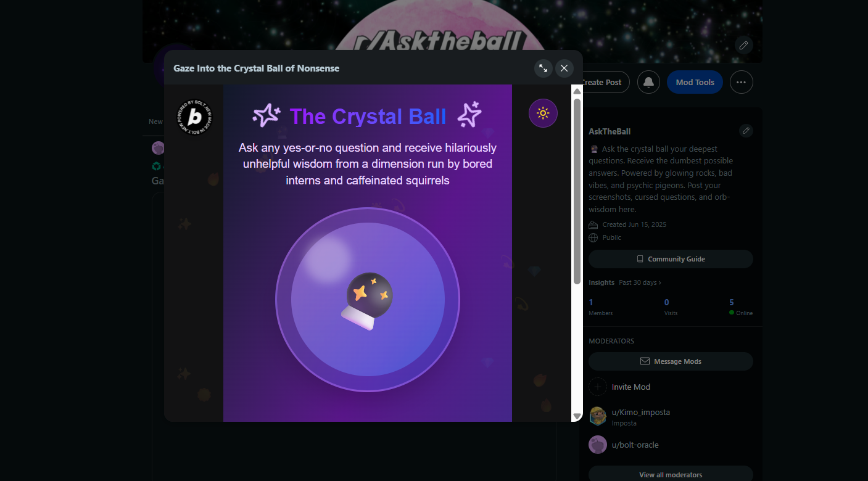This screenshot has height=481, width=868.
Task: Open Mod Tools
Action: [695, 82]
